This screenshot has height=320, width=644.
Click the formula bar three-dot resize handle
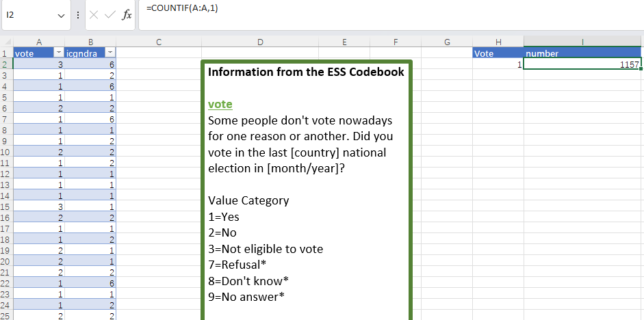(79, 14)
